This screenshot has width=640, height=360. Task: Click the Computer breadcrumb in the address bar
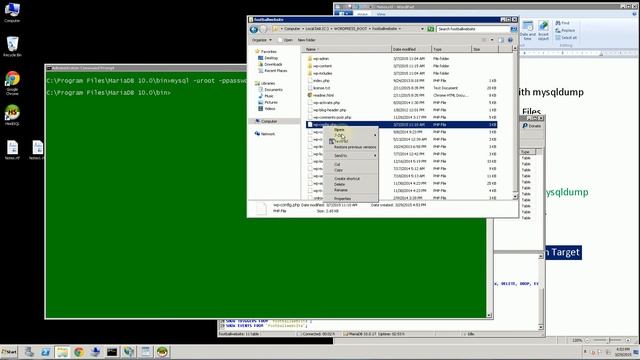292,29
